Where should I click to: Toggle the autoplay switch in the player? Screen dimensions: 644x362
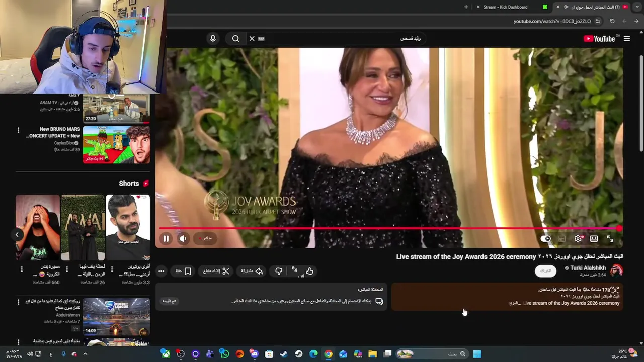pos(546,239)
